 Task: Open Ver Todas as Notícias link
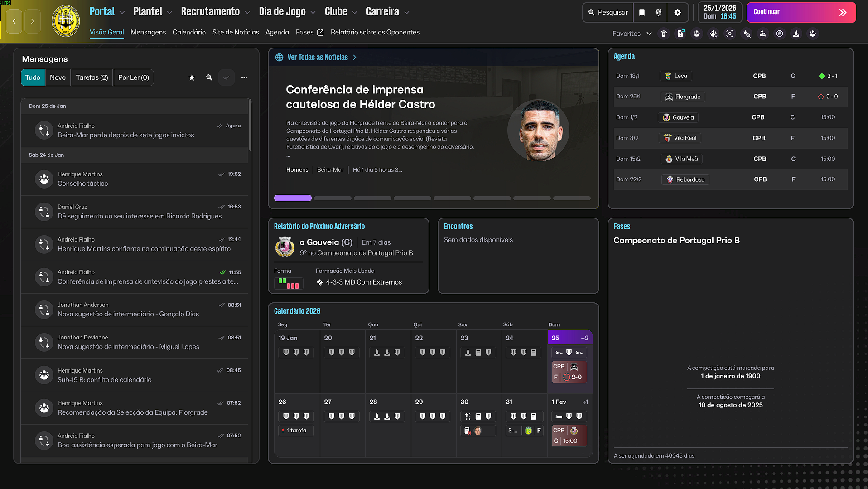[317, 57]
